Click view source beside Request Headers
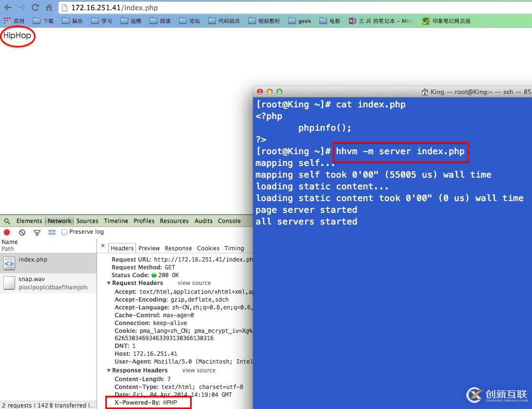Image resolution: width=532 pixels, height=409 pixels. pyautogui.click(x=194, y=283)
